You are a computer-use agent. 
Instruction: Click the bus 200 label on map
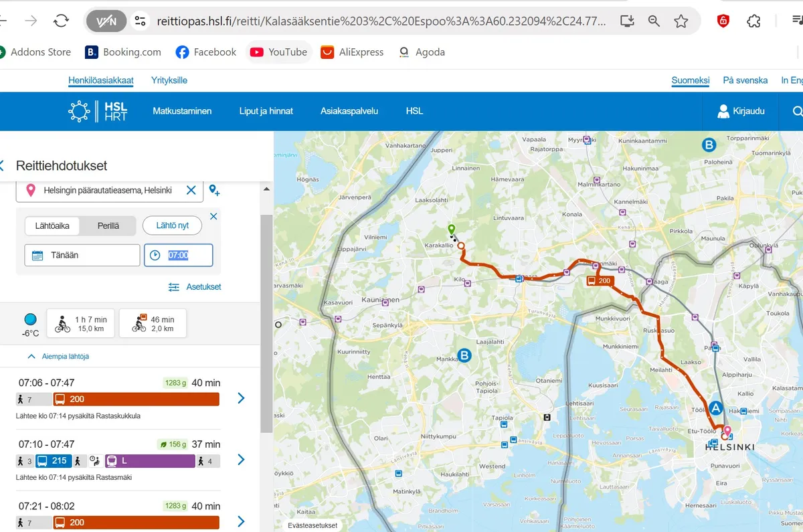click(x=600, y=281)
